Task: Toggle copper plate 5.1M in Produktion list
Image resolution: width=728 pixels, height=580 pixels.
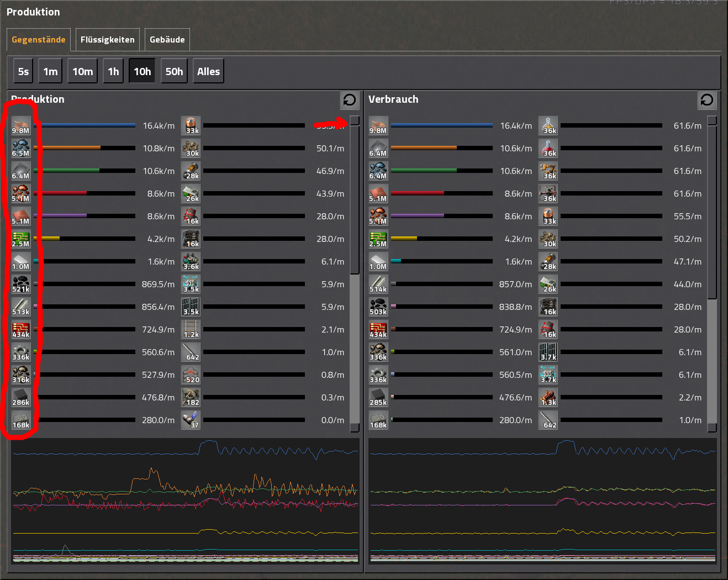Action: pyautogui.click(x=21, y=216)
